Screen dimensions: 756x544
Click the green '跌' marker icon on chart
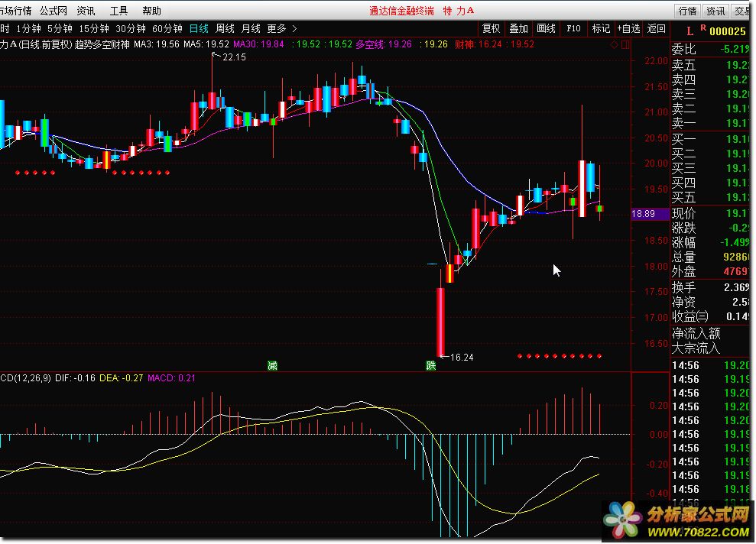coord(431,365)
